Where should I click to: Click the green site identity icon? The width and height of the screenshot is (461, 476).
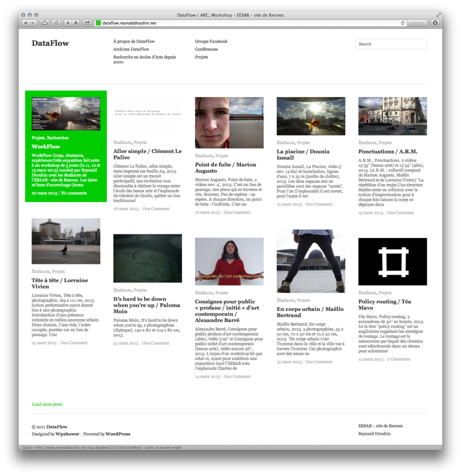(98, 23)
